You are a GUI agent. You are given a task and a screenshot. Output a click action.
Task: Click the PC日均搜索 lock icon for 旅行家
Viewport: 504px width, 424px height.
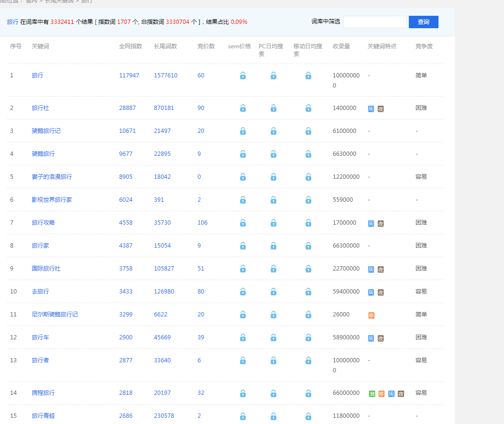click(273, 246)
